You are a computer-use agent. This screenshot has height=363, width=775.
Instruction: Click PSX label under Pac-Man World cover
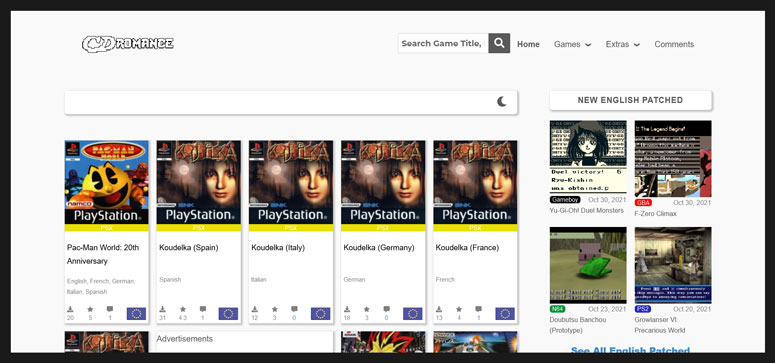[106, 228]
